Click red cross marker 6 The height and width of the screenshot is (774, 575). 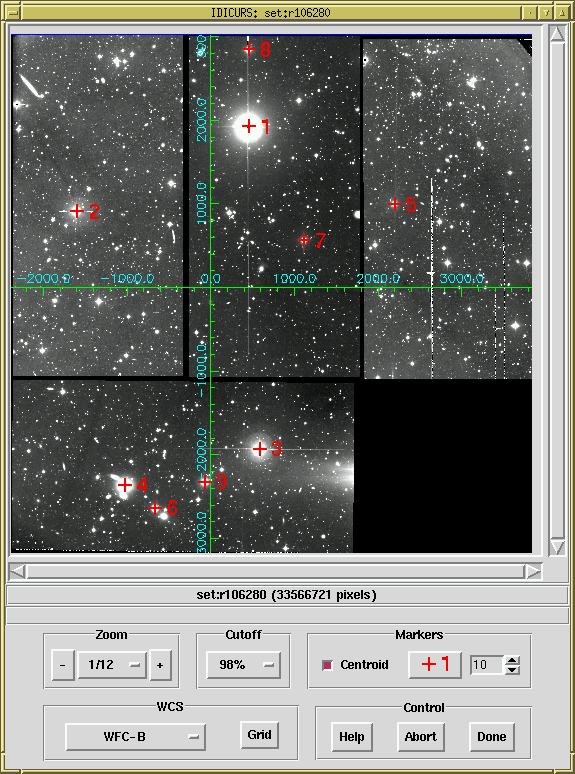click(155, 507)
